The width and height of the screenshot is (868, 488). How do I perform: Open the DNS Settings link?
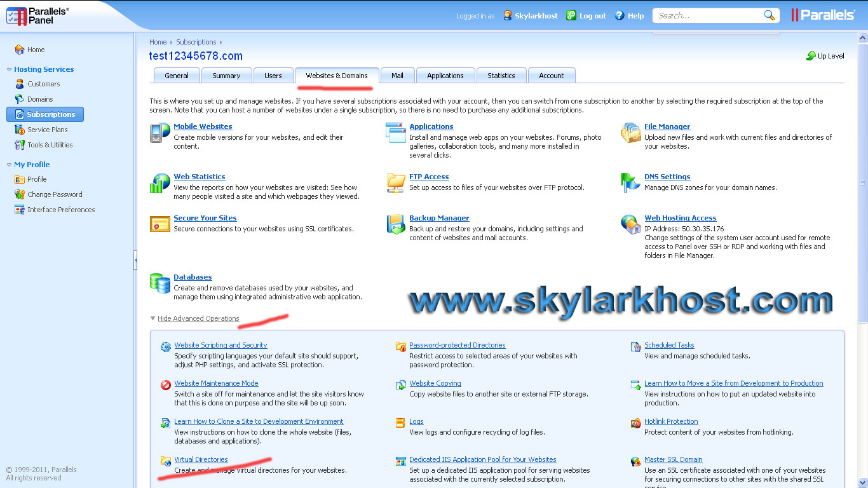point(667,177)
